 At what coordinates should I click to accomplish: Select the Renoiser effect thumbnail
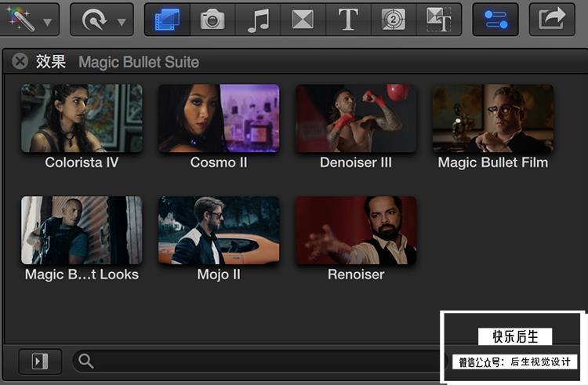point(356,231)
